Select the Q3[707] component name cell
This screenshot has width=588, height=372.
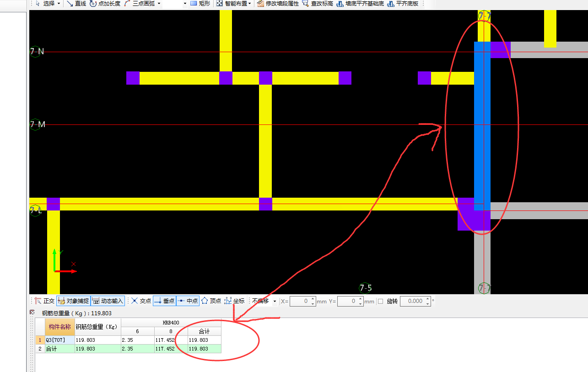click(x=60, y=340)
